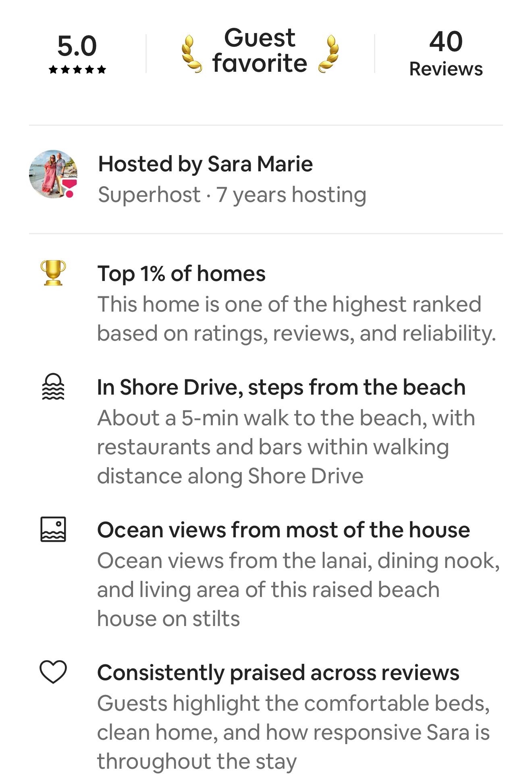This screenshot has height=780, width=532.
Task: Select In Shore Drive beach highlight title
Action: pyautogui.click(x=281, y=387)
